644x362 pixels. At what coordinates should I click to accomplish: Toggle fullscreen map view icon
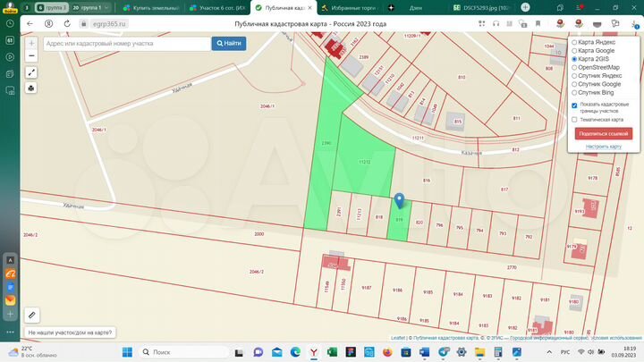pos(31,72)
